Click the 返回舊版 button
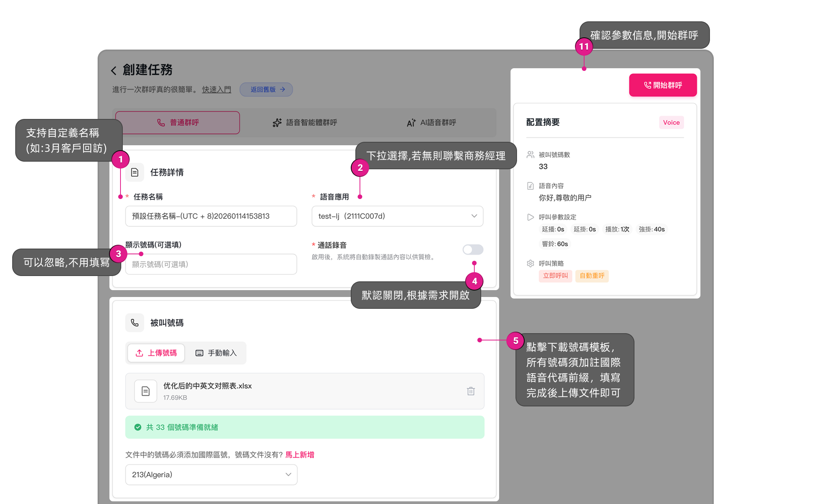The width and height of the screenshot is (819, 504). tap(266, 90)
